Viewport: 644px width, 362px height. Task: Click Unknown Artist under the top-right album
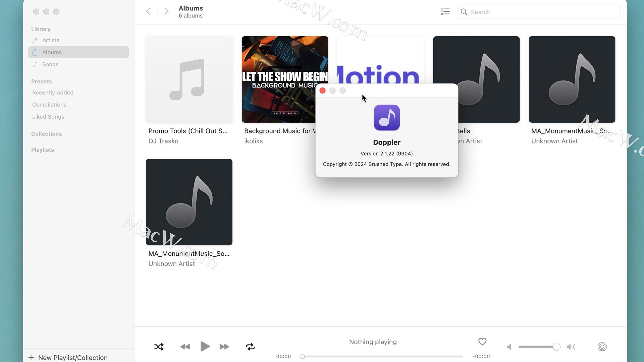click(x=554, y=141)
